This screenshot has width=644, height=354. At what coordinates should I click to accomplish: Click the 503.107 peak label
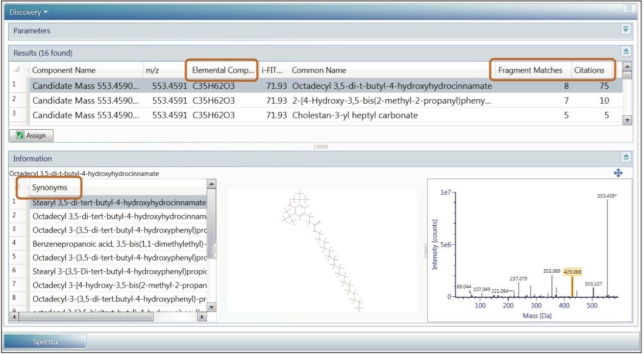coord(593,284)
